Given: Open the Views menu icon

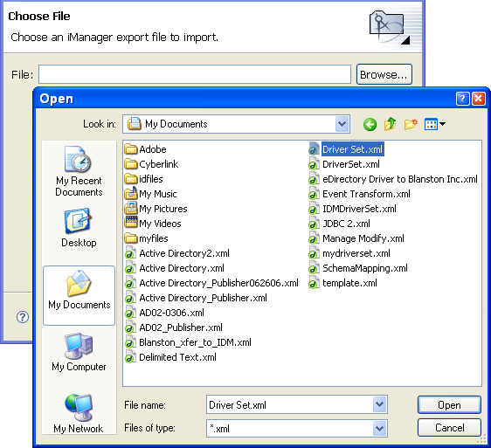Looking at the screenshot, I should coord(434,124).
